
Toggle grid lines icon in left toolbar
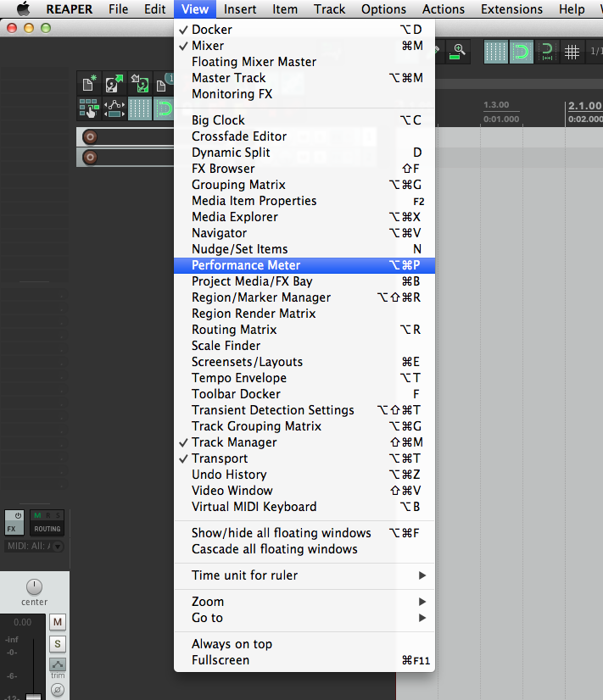[x=140, y=108]
